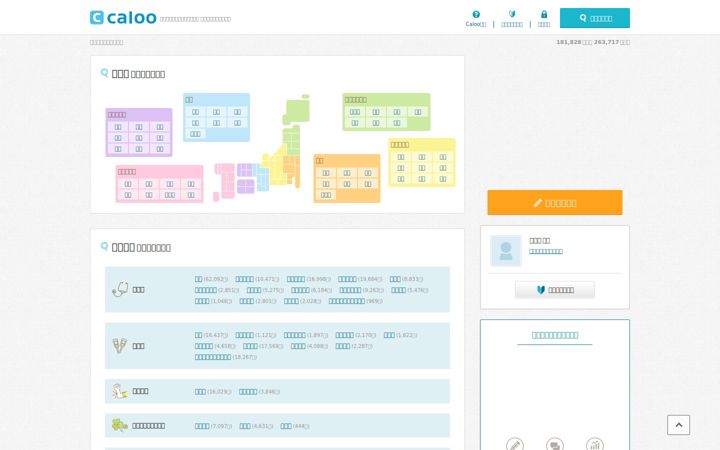Select the large pink Kyushu island on the map
The height and width of the screenshot is (450, 720).
click(225, 180)
